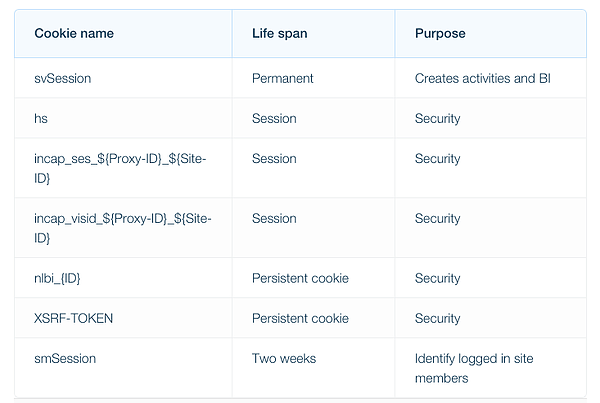The image size is (600, 403).
Task: Click Persistent cookie in XSRF-TOKEN row
Action: pos(300,318)
